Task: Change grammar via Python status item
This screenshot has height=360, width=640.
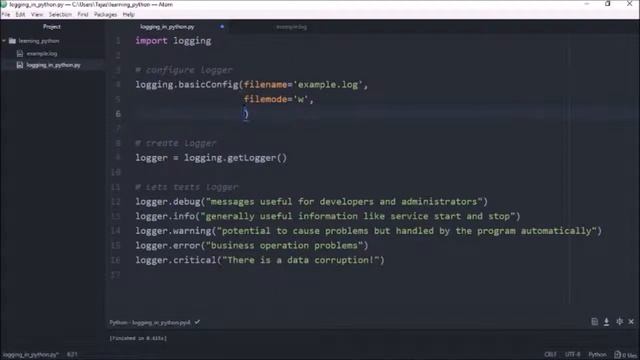Action: coord(598,354)
